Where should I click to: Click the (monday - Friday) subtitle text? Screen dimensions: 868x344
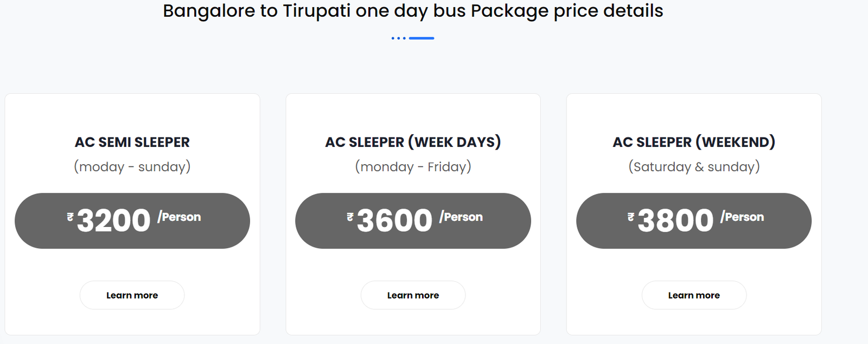(413, 166)
